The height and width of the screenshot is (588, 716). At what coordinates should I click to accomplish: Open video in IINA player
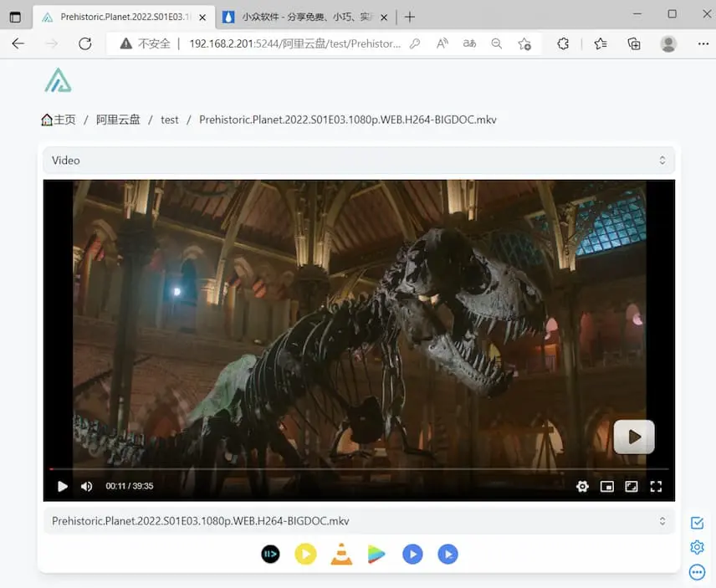point(270,554)
